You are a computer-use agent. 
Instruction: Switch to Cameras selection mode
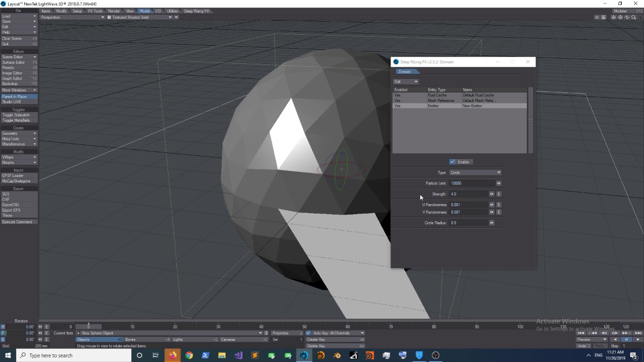point(243,339)
